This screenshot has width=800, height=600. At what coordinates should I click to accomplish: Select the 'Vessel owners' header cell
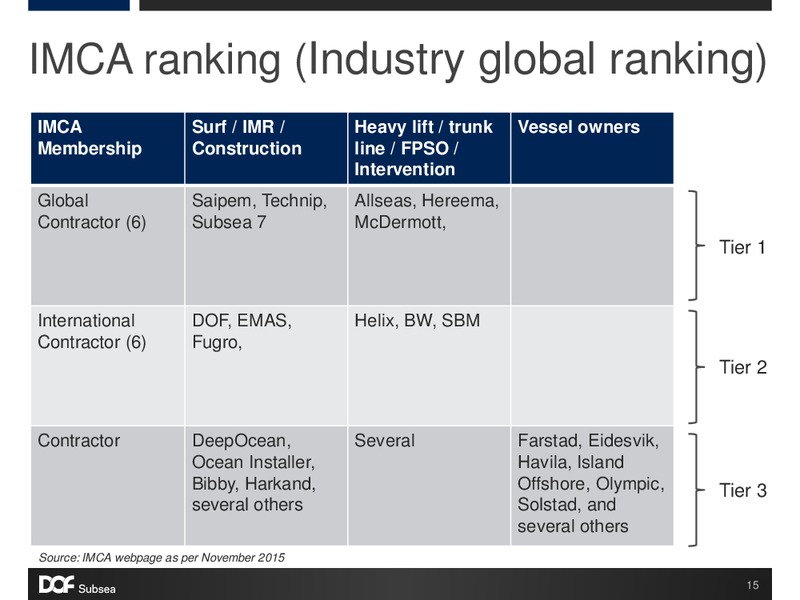tap(592, 148)
